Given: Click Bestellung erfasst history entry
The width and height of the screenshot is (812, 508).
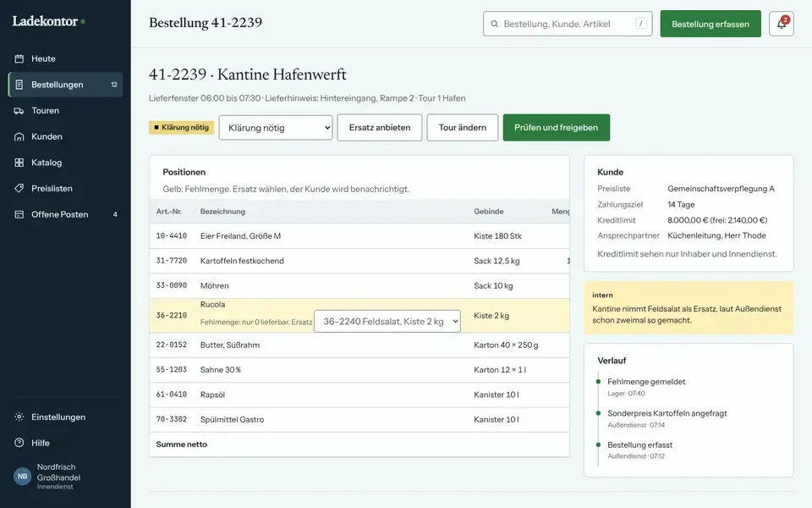Looking at the screenshot, I should coord(640,450).
